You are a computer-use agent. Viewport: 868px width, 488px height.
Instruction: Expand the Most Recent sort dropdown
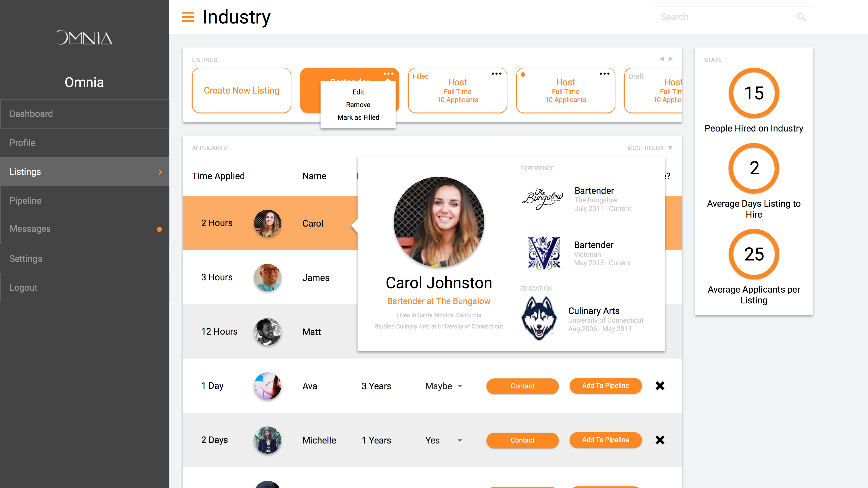click(649, 148)
